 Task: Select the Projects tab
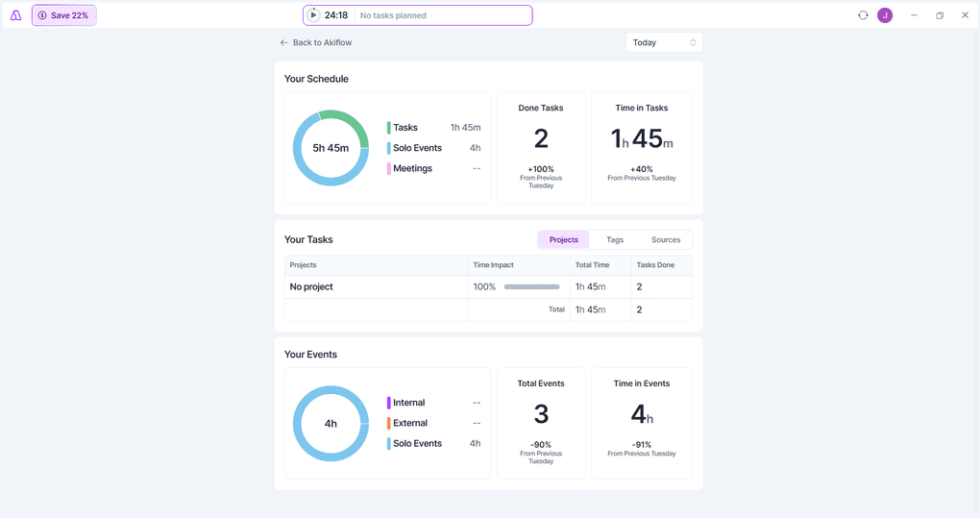coord(563,239)
